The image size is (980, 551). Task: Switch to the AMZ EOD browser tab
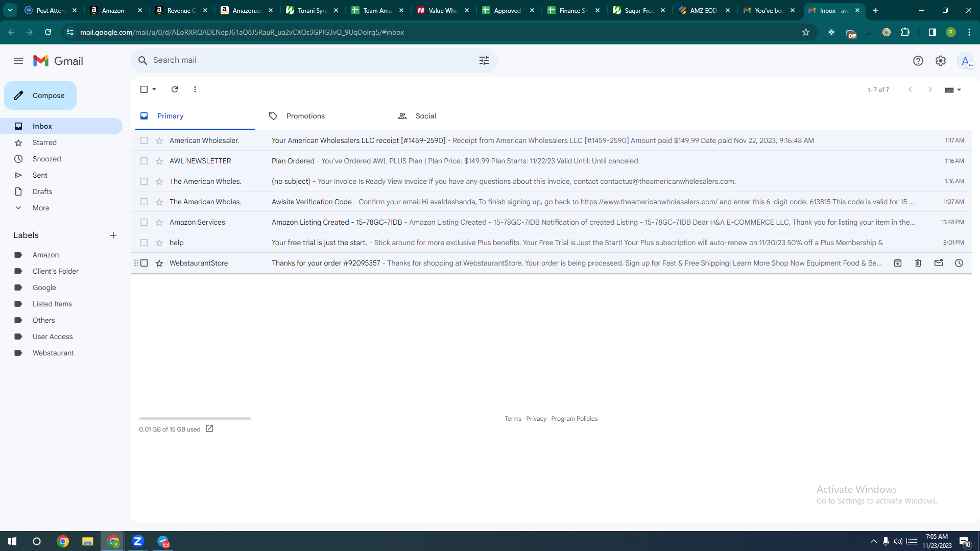click(x=704, y=10)
